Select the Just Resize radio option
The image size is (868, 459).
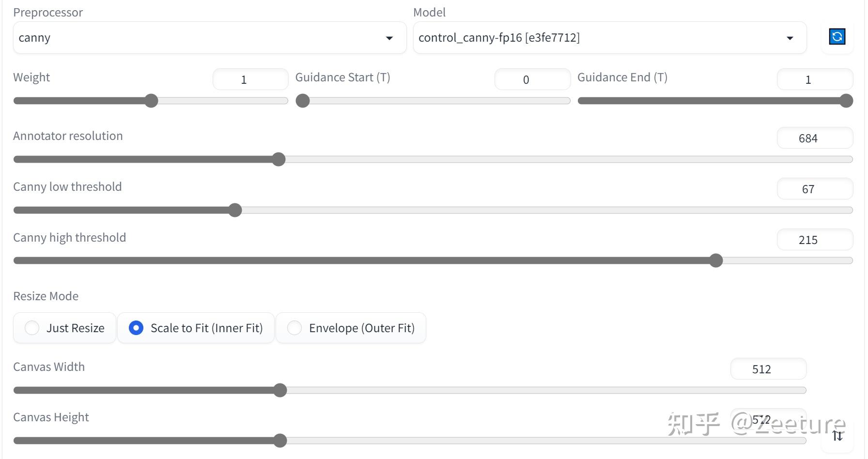64,328
